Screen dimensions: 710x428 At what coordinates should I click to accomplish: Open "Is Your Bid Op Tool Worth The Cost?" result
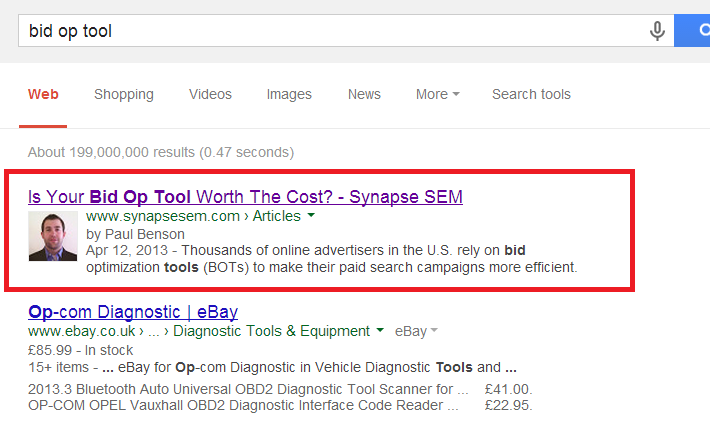click(245, 197)
